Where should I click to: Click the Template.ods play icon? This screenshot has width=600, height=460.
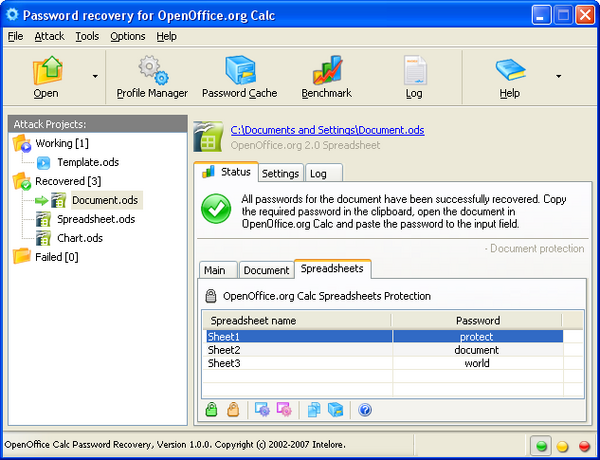coord(43,163)
